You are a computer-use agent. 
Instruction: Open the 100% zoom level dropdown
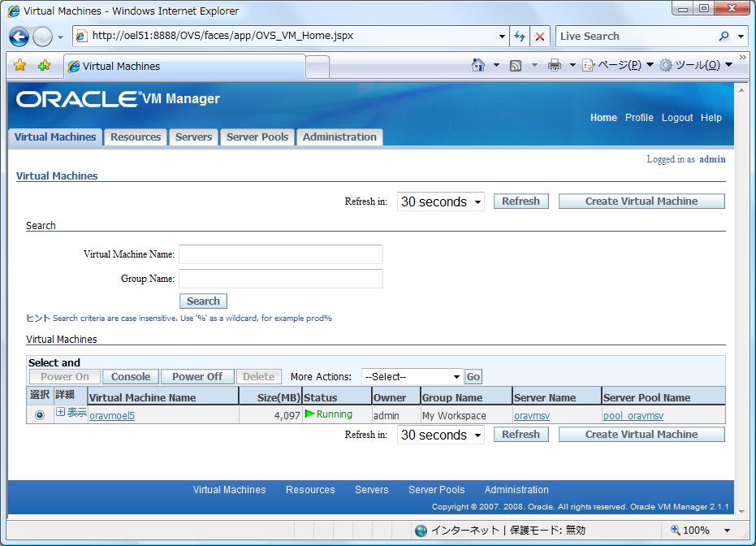[x=727, y=531]
